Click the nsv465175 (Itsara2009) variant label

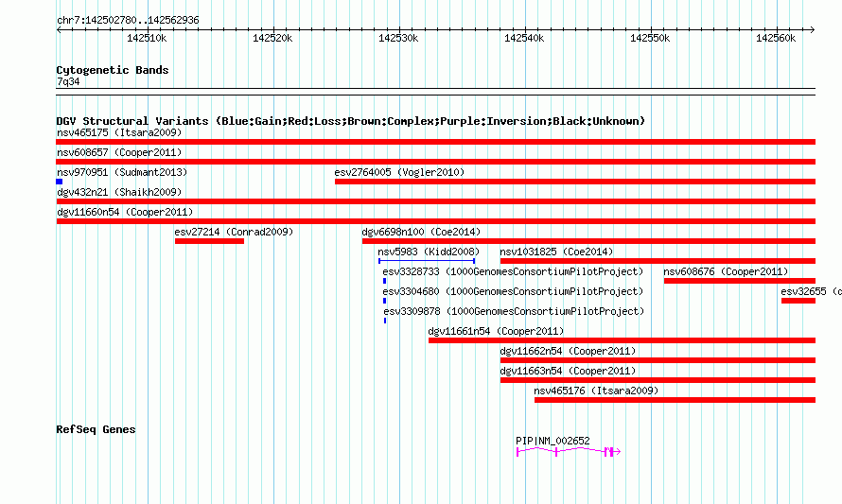(119, 132)
